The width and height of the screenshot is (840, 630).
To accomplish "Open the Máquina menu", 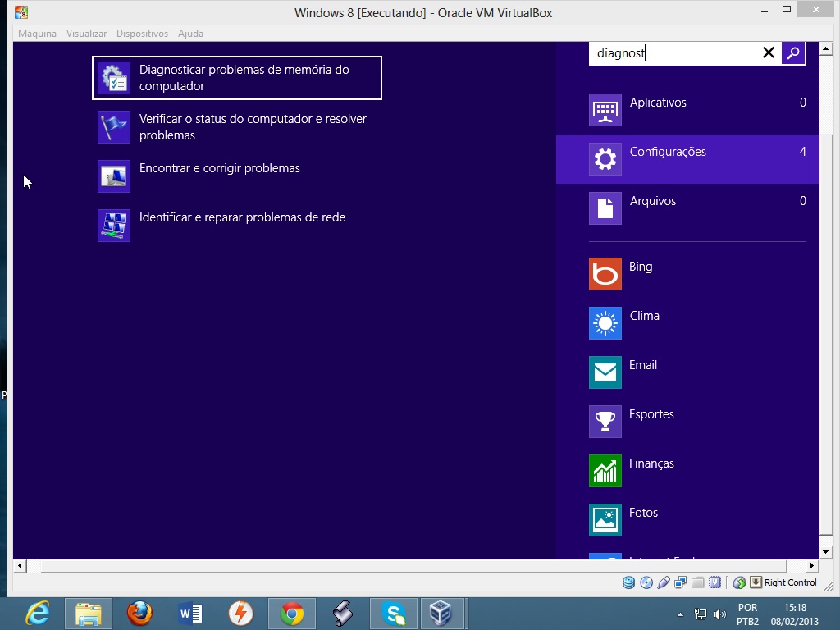I will (37, 33).
